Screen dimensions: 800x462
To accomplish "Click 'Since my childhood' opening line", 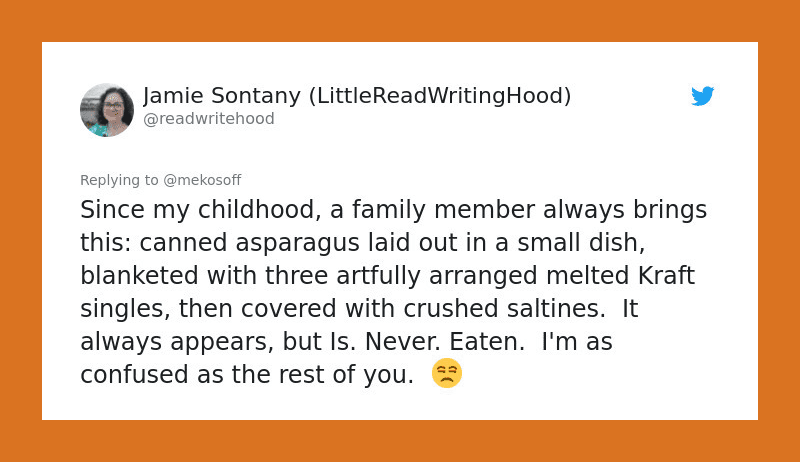I will [x=201, y=210].
